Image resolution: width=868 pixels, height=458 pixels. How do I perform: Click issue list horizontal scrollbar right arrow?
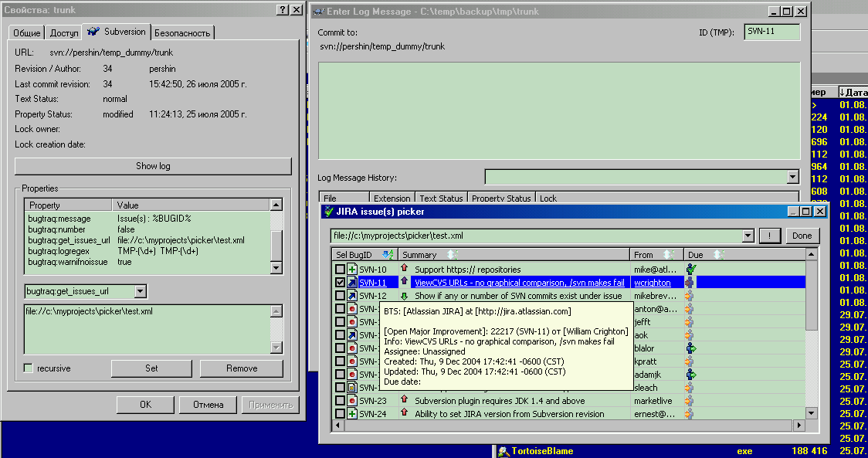798,426
